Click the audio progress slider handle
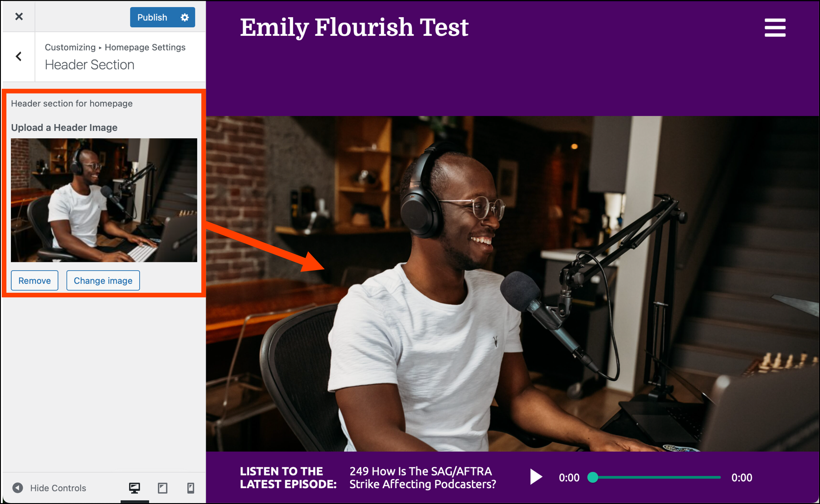 click(593, 477)
